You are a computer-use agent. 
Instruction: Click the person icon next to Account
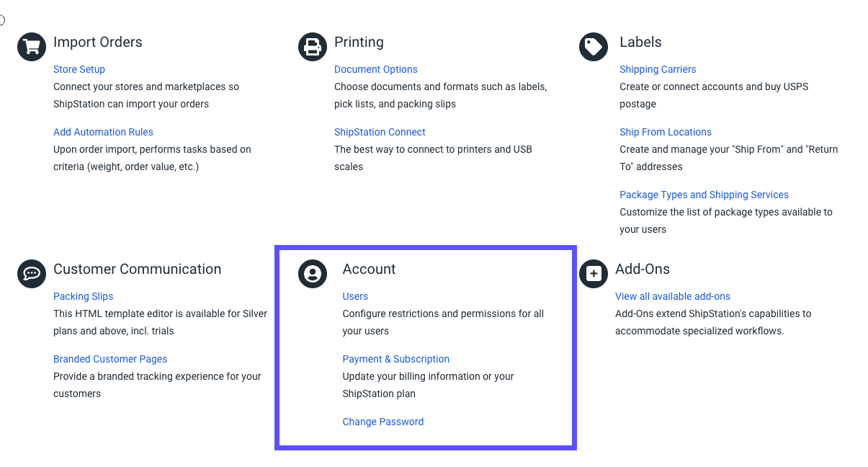pos(312,274)
